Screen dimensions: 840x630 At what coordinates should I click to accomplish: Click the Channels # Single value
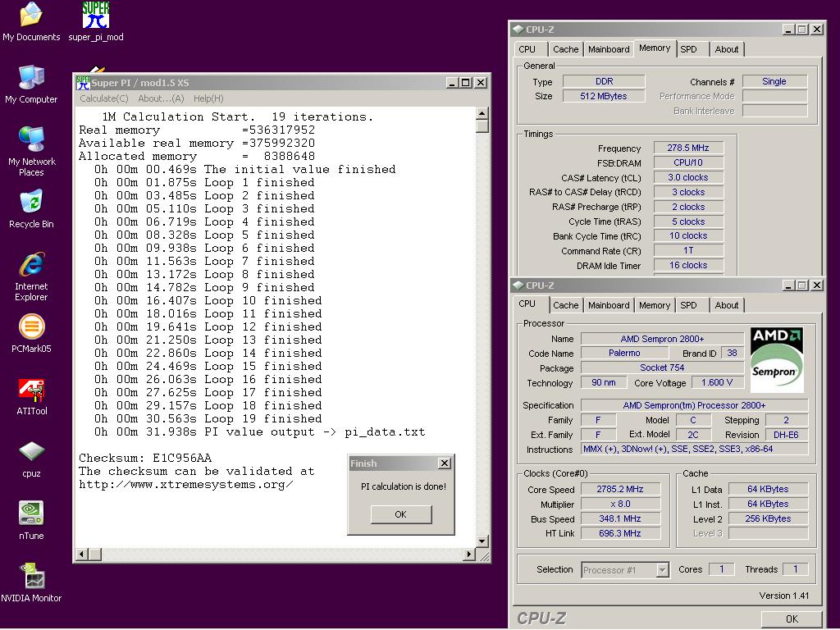click(774, 81)
